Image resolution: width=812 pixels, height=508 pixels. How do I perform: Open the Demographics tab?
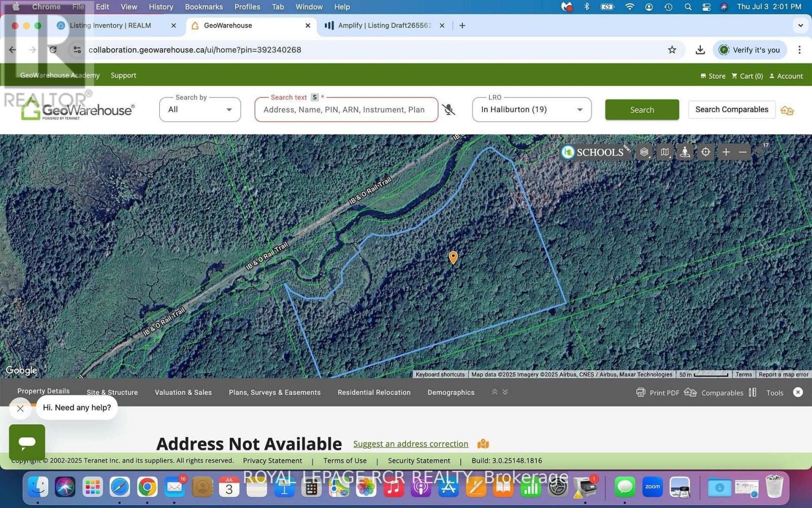point(451,392)
